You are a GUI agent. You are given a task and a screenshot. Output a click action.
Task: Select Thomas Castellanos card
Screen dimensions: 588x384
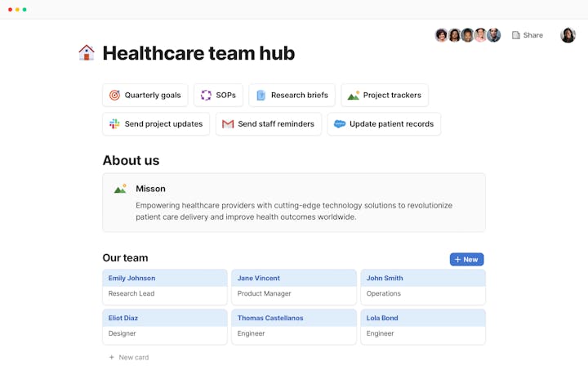click(293, 326)
